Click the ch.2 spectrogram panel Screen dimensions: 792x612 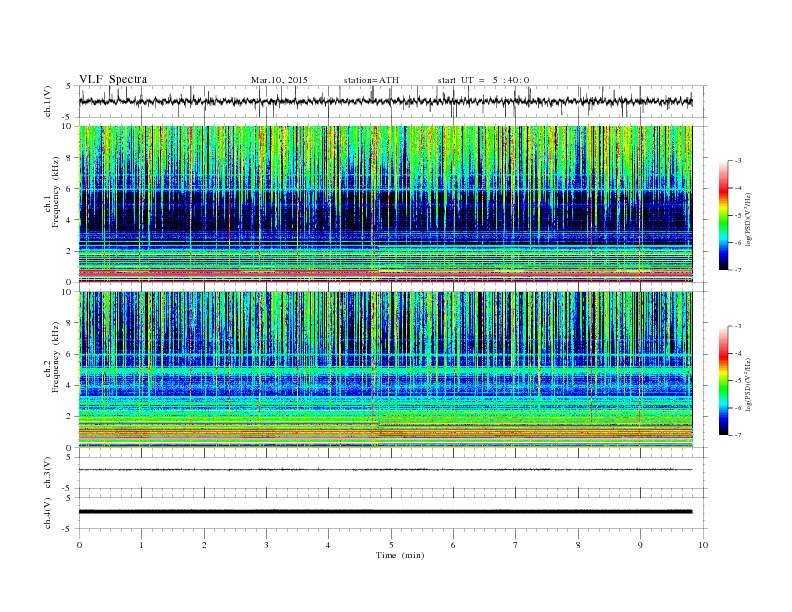386,370
